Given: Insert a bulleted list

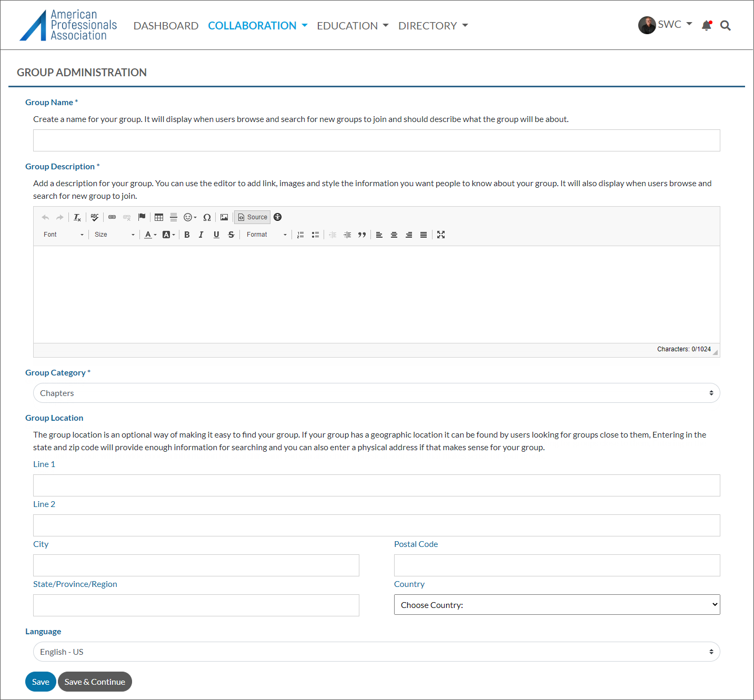Looking at the screenshot, I should [x=315, y=235].
